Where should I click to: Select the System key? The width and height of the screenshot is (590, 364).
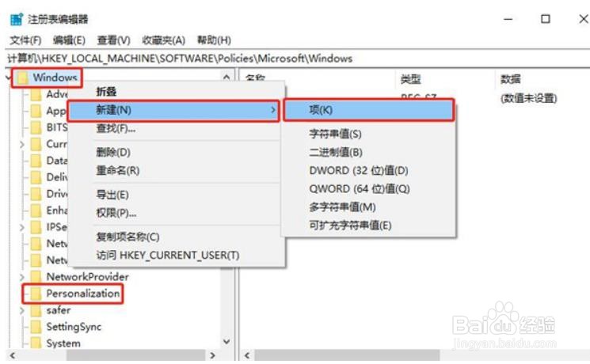click(x=63, y=343)
